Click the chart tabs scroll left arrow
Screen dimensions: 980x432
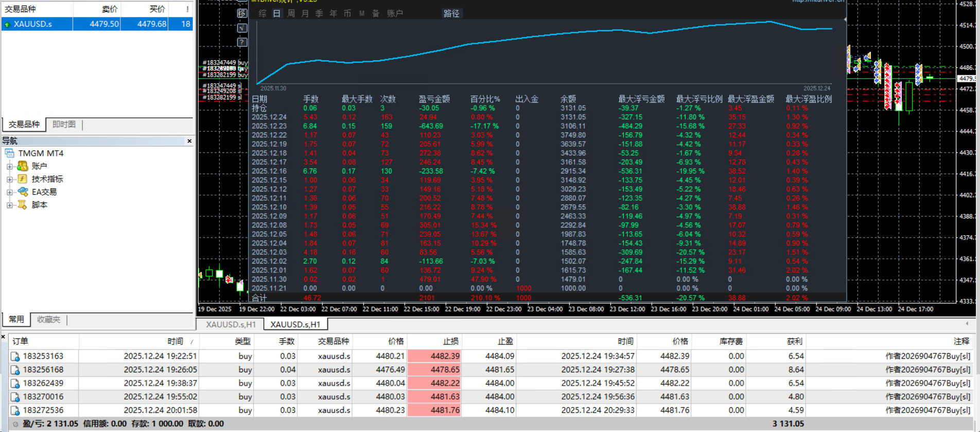967,324
